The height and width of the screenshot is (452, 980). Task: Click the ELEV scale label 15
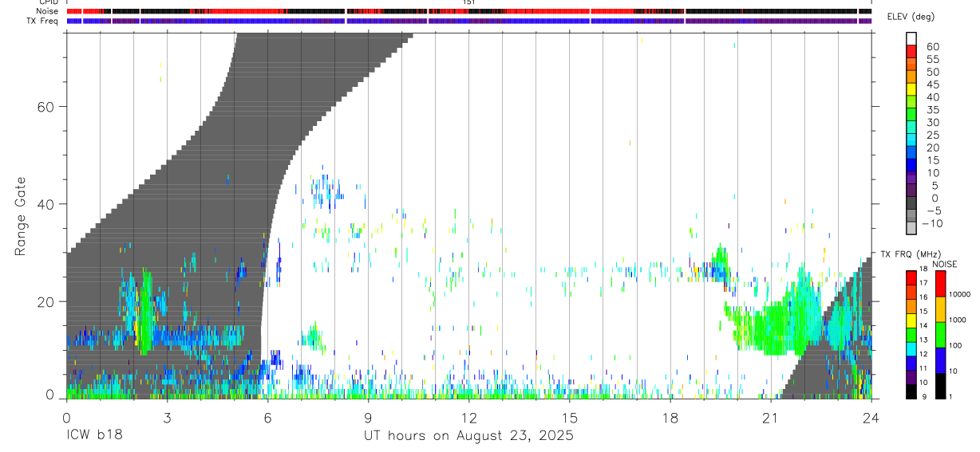point(932,160)
